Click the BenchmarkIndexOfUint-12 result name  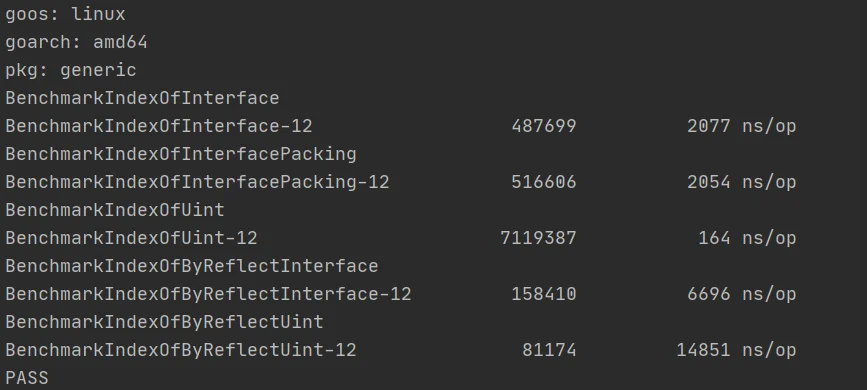pyautogui.click(x=131, y=238)
